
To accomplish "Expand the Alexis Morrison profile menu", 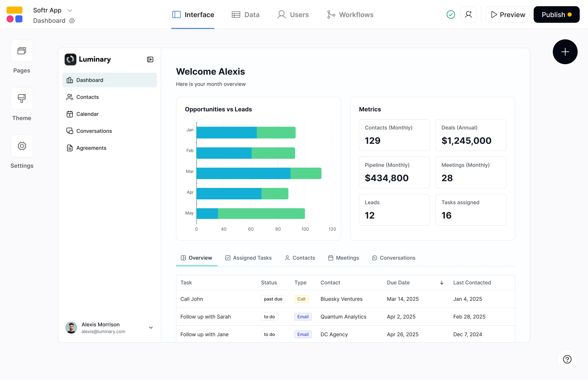I will 151,328.
